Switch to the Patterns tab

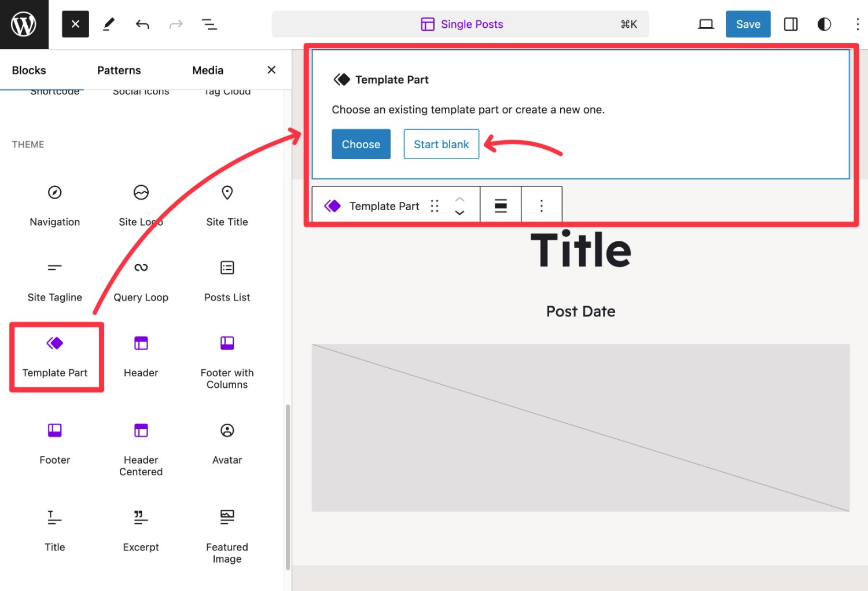click(119, 70)
